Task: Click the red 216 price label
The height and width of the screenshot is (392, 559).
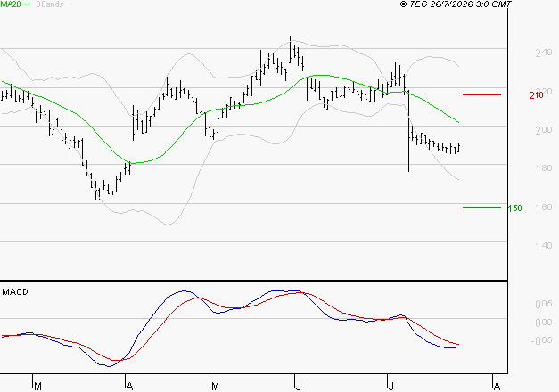Action: (x=536, y=95)
